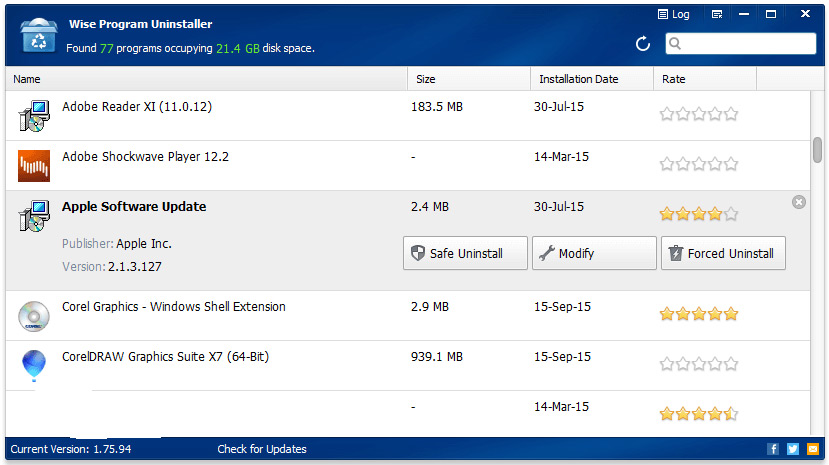Click the magnifier icon in search box
The height and width of the screenshot is (465, 829).
(x=675, y=43)
